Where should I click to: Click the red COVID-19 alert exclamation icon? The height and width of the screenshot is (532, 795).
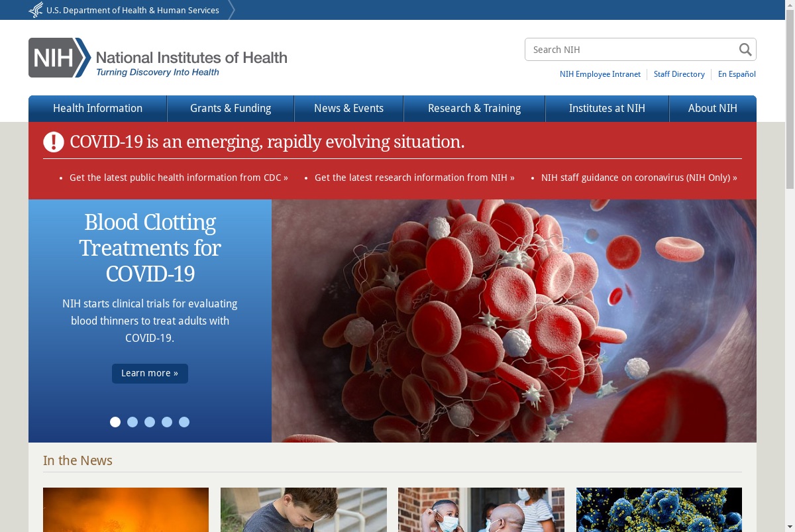coord(54,142)
